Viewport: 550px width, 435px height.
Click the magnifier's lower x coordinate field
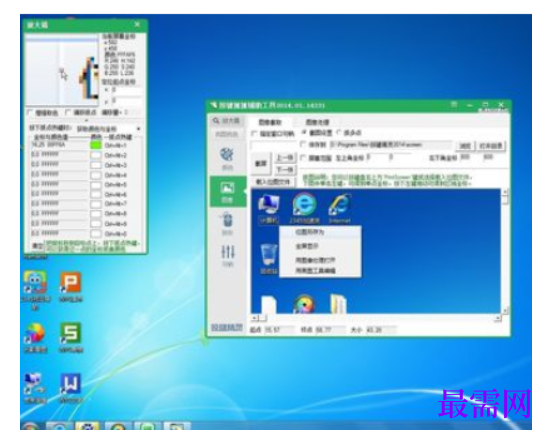pyautogui.click(x=127, y=90)
